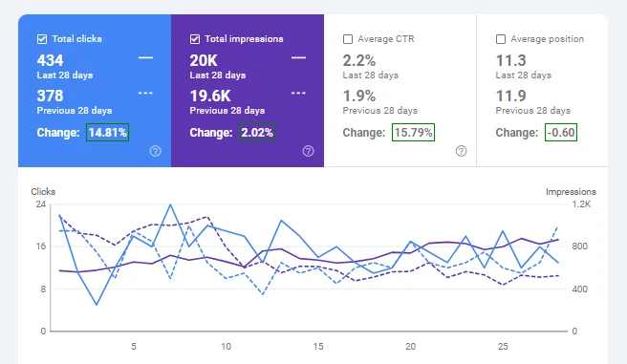Click the 2.2% CTR value
Viewport: 627px width, 364px height.
tap(359, 61)
